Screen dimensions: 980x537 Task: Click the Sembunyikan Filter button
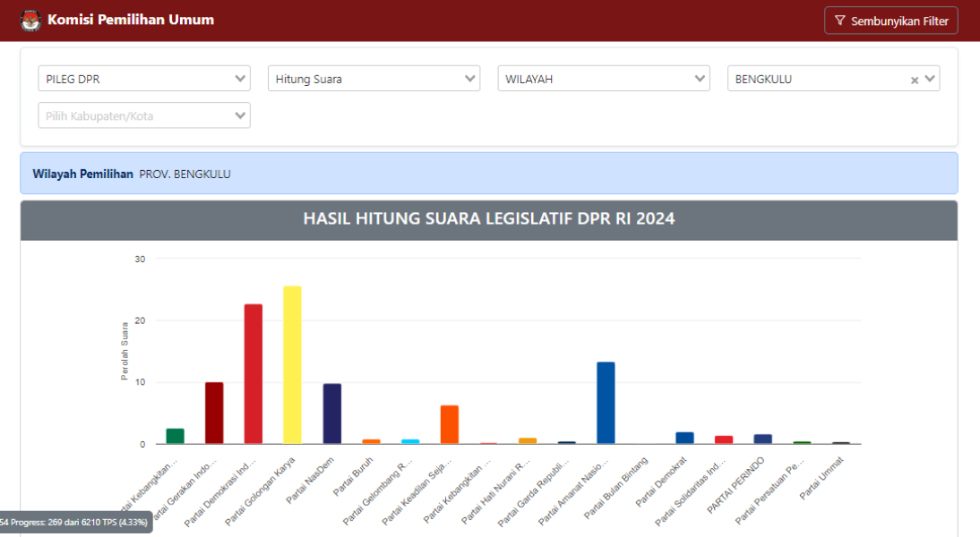890,21
